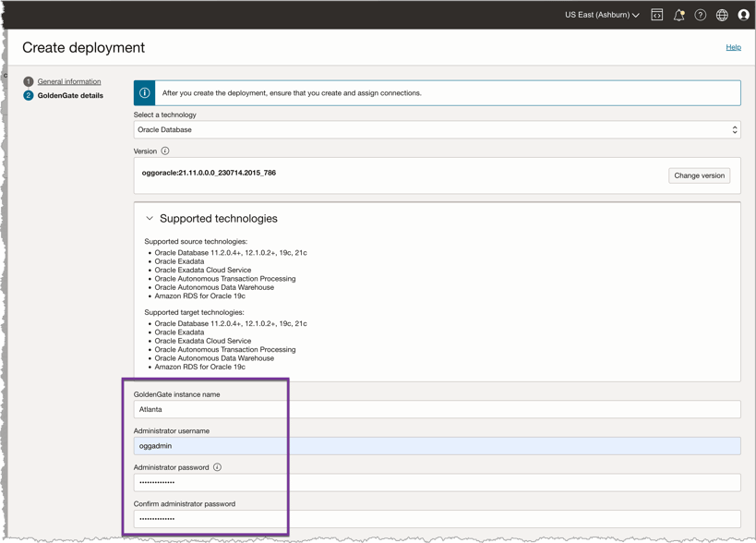This screenshot has height=543, width=756.
Task: Click the GoldenGate instance name field
Action: pyautogui.click(x=437, y=409)
